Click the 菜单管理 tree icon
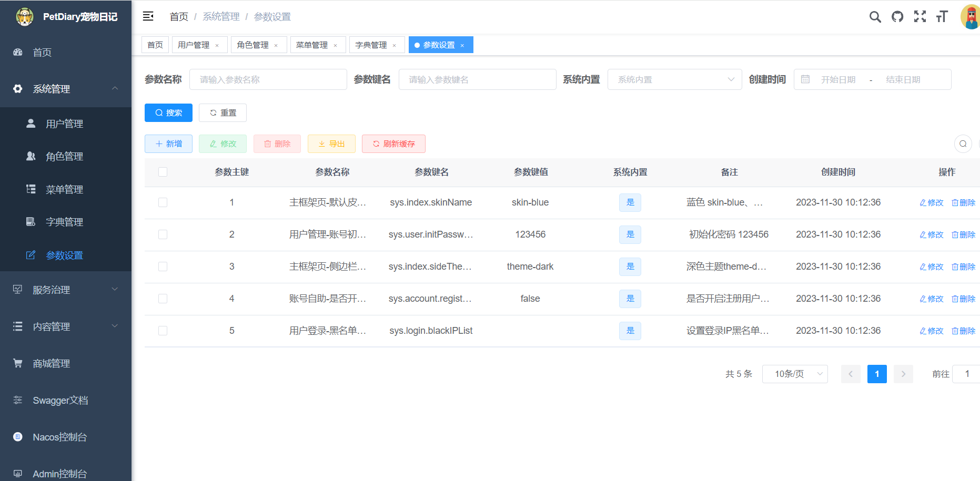The width and height of the screenshot is (980, 481). pyautogui.click(x=31, y=189)
